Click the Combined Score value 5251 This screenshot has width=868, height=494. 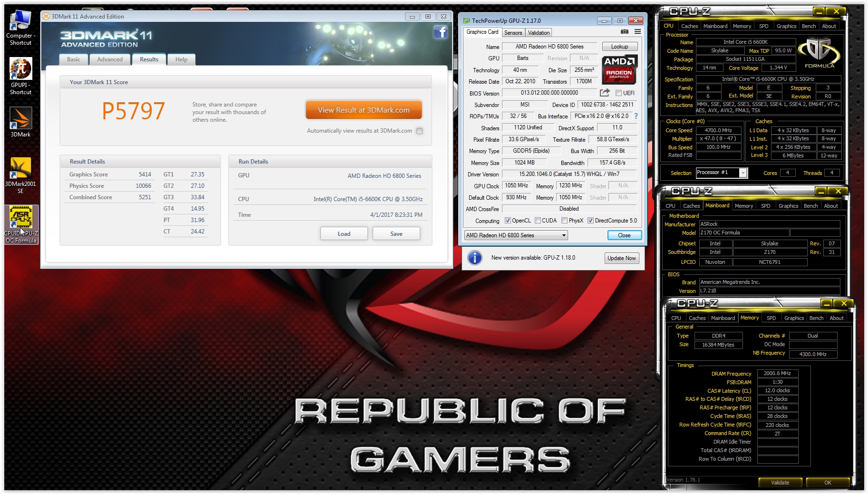point(145,197)
